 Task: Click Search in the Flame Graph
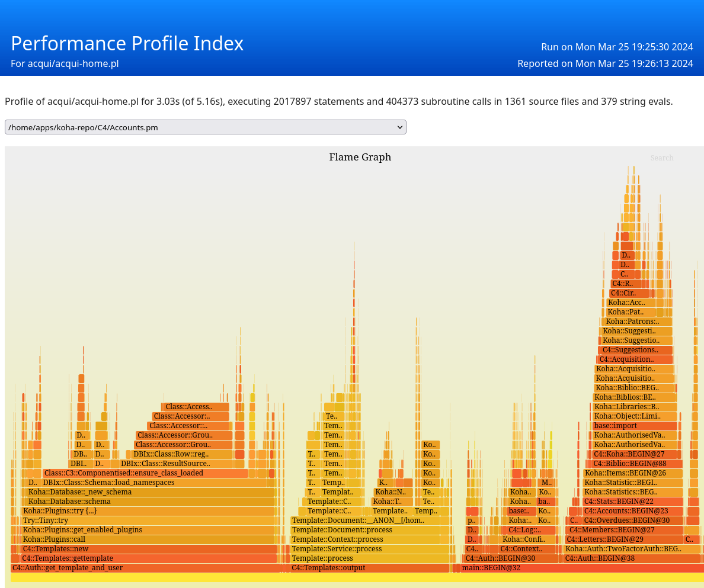click(x=661, y=158)
